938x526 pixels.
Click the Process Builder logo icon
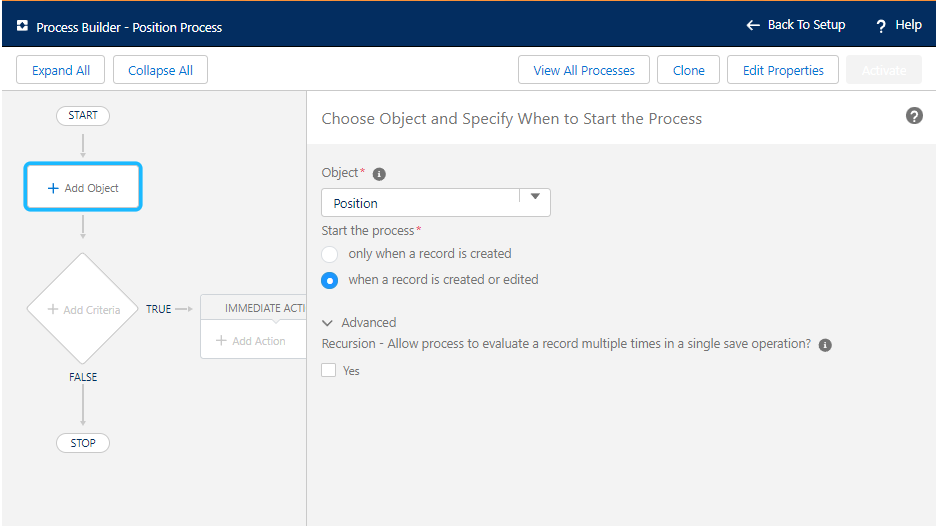22,26
